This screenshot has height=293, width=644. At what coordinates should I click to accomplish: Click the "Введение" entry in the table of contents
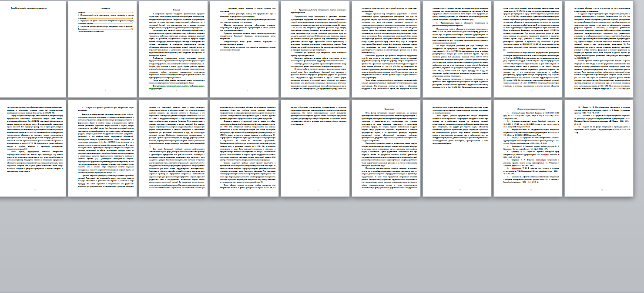[105, 13]
